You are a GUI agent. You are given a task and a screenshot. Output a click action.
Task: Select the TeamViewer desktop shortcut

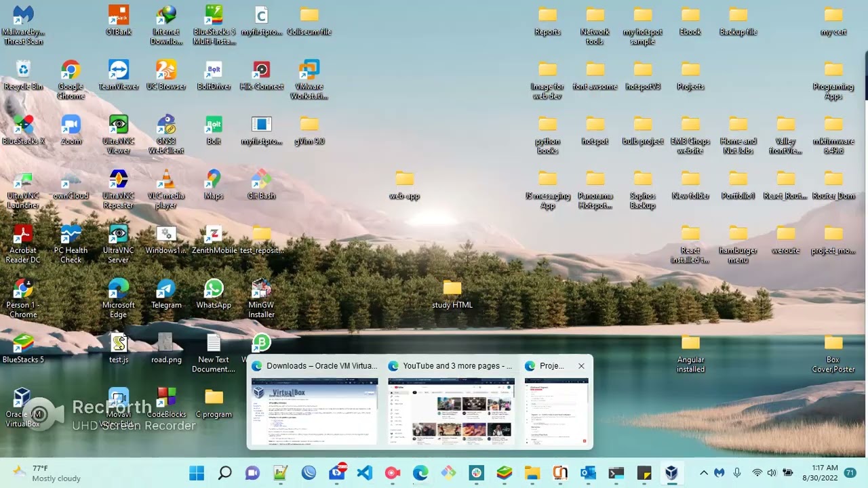pyautogui.click(x=119, y=75)
